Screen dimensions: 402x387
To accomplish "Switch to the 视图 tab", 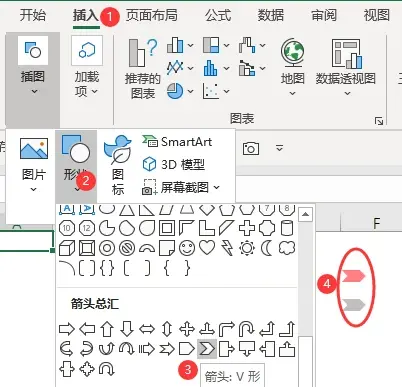I will pos(377,15).
